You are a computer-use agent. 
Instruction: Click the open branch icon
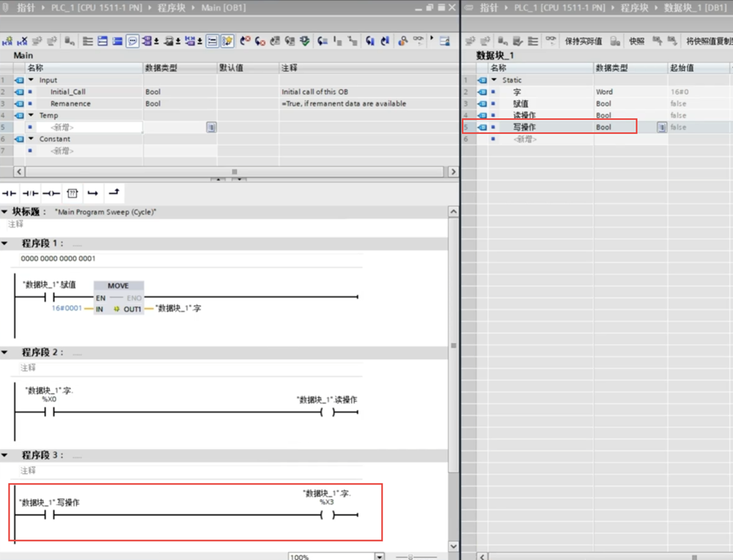pyautogui.click(x=93, y=194)
